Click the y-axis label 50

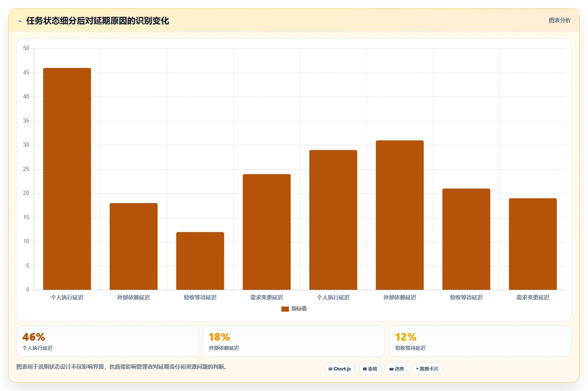click(26, 48)
